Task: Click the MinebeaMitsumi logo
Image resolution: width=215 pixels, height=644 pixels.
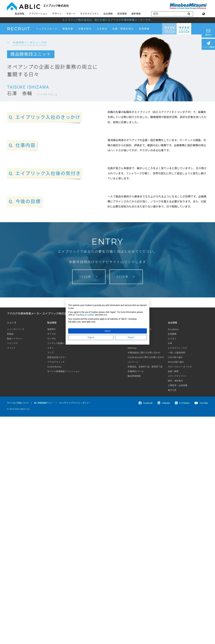Action: pyautogui.click(x=188, y=6)
